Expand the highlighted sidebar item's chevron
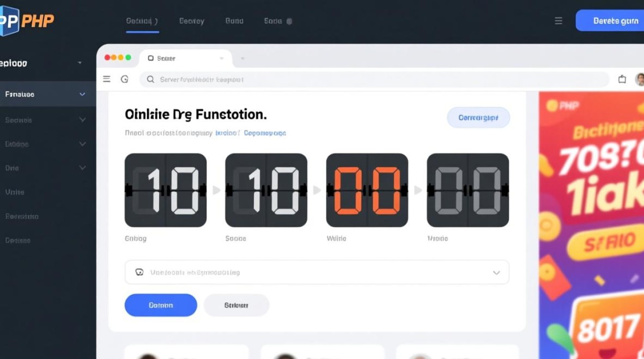The width and height of the screenshot is (644, 359). click(x=82, y=94)
